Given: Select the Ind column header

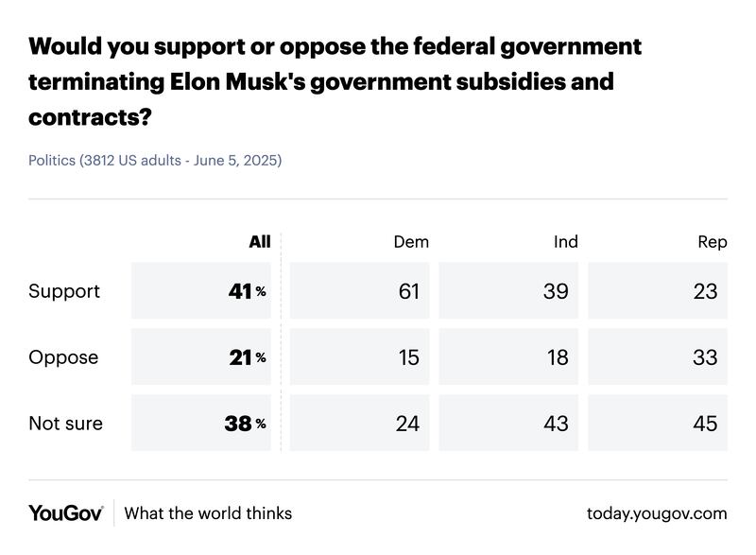Looking at the screenshot, I should (x=566, y=242).
